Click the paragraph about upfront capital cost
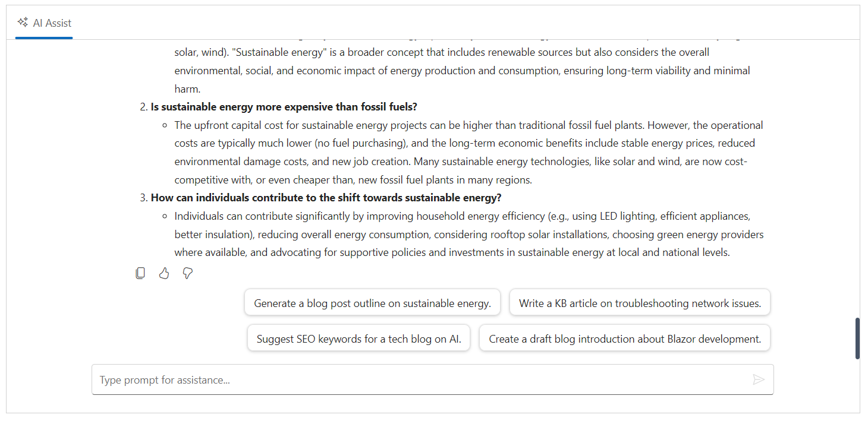Image resolution: width=868 pixels, height=424 pixels. tap(468, 152)
